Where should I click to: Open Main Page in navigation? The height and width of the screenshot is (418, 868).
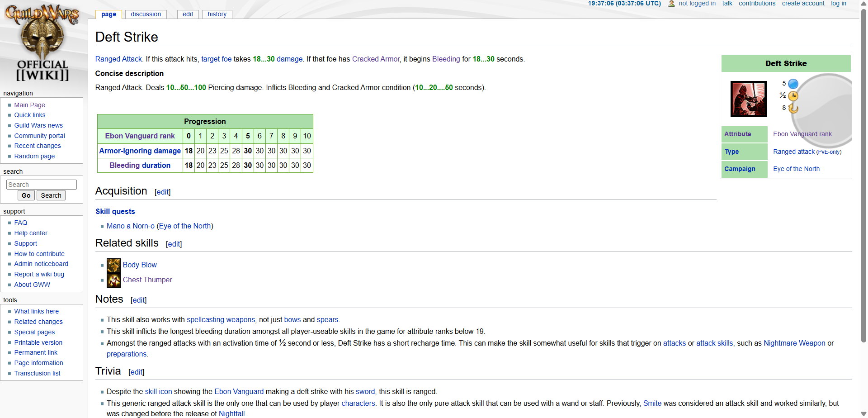coord(29,105)
